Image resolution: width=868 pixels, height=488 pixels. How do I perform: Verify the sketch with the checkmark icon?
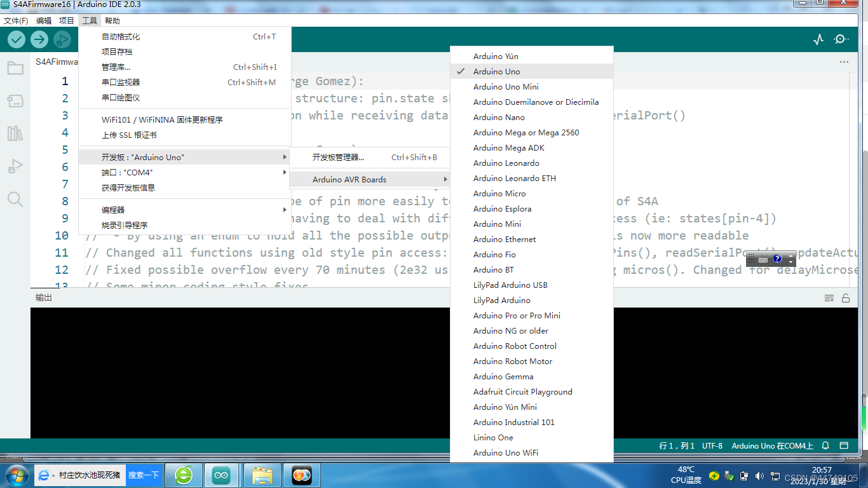[x=17, y=39]
